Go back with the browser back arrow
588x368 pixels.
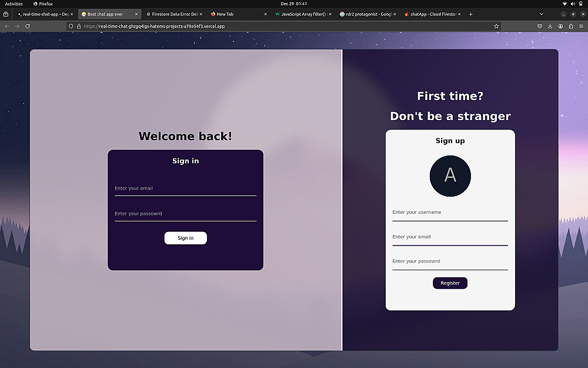click(x=6, y=26)
